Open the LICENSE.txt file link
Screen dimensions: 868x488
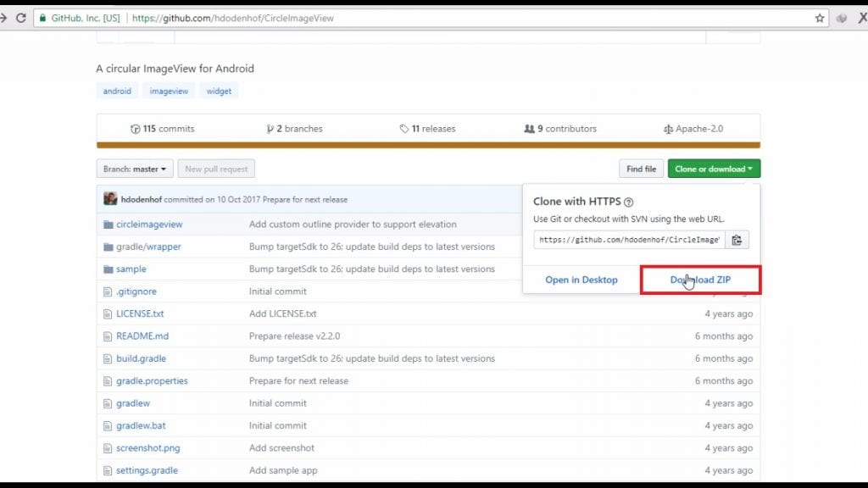click(x=140, y=313)
